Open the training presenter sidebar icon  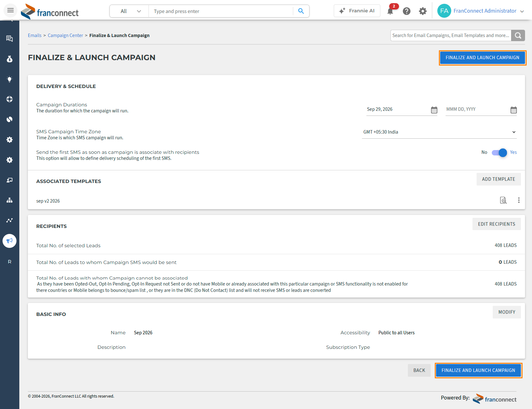[x=9, y=180]
